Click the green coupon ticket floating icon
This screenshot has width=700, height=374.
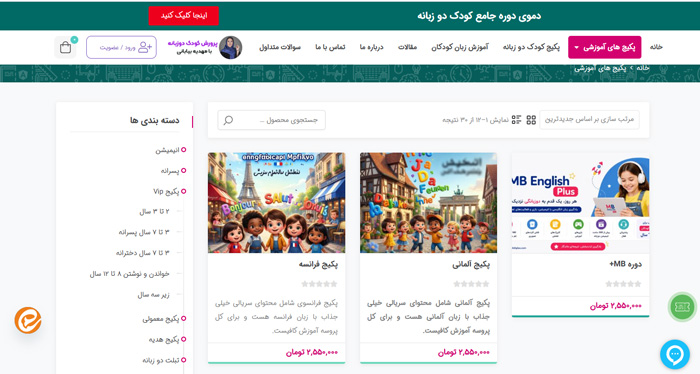[x=682, y=307]
